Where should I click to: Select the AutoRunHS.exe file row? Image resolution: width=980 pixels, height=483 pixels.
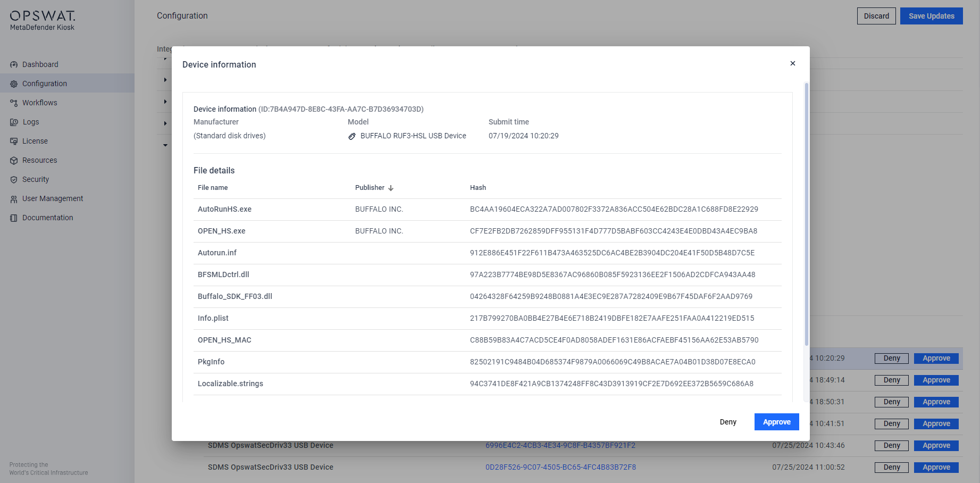488,210
